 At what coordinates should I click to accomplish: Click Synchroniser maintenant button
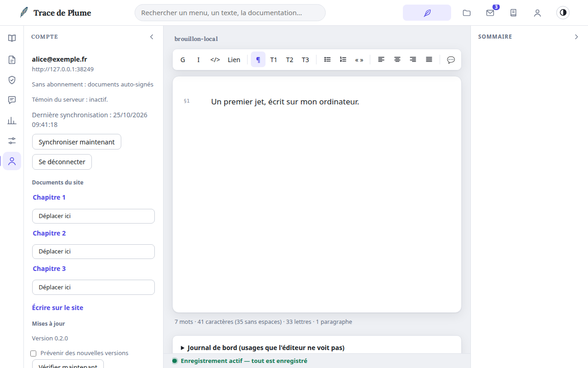click(x=77, y=142)
